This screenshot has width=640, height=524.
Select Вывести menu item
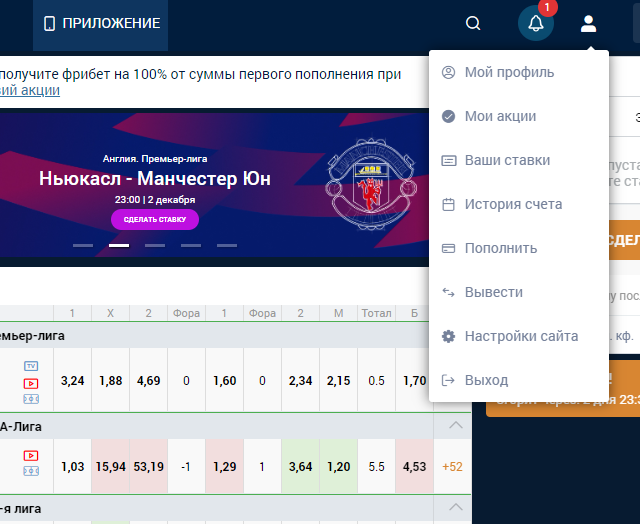[x=519, y=292]
